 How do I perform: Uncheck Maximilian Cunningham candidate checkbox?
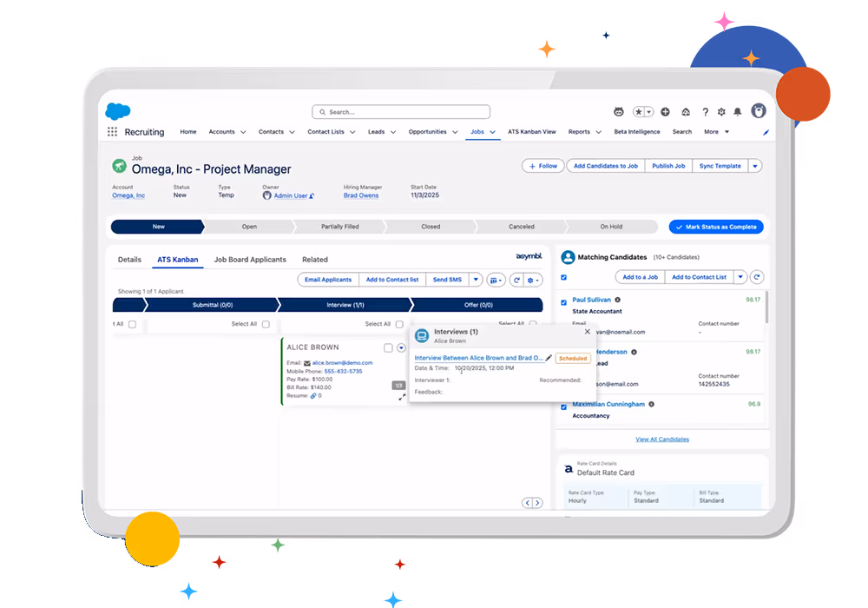point(563,407)
